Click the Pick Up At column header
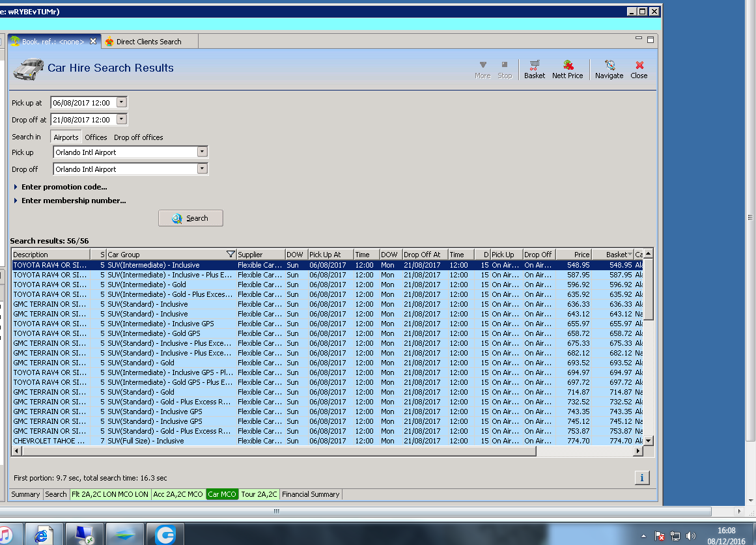 point(331,254)
